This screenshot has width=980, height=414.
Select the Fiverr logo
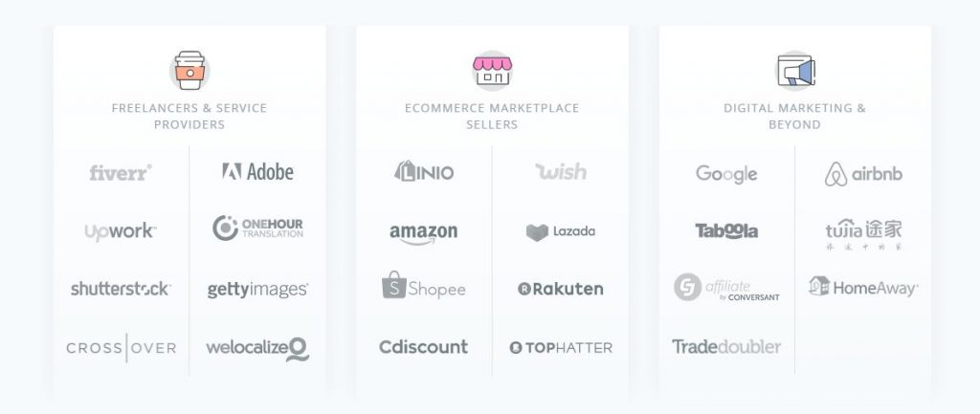[121, 172]
